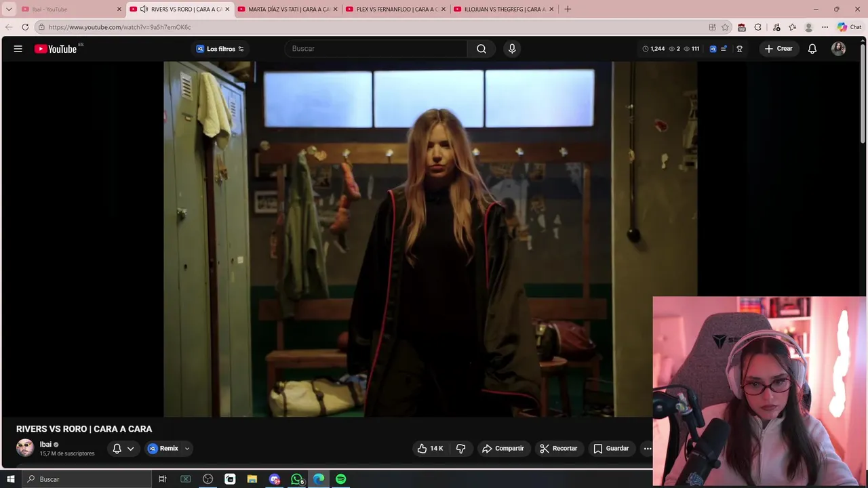Open the Ibai channel name link

pyautogui.click(x=45, y=444)
